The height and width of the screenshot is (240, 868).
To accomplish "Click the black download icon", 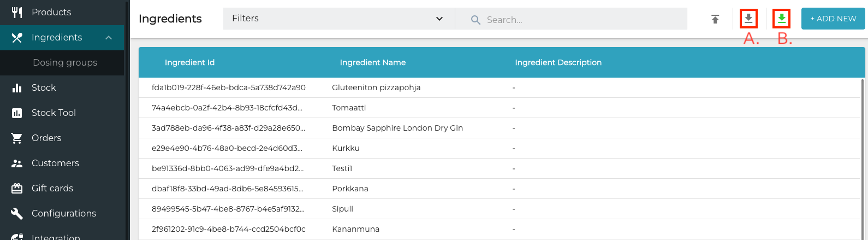I will pos(748,19).
